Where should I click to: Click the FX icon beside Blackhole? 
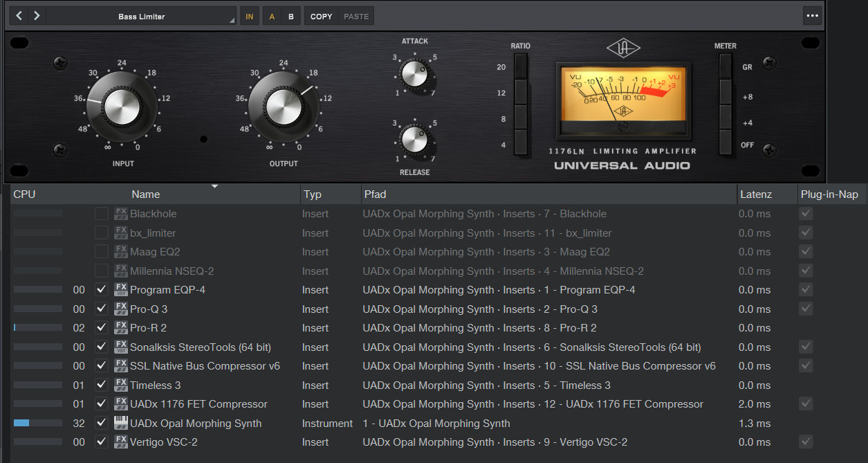[121, 214]
